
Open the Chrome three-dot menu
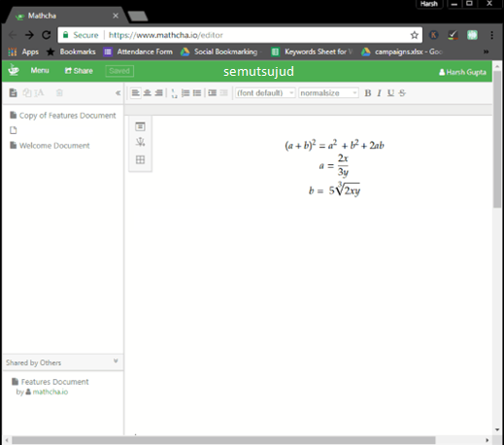[491, 35]
